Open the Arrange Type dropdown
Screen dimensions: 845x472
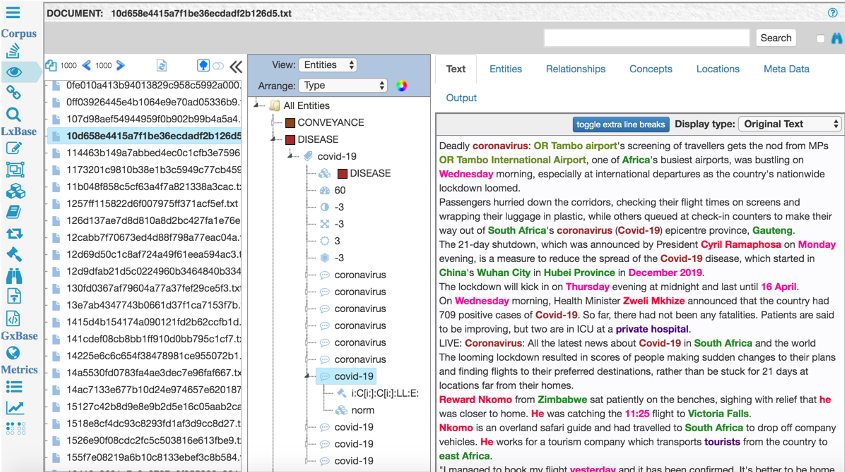343,85
